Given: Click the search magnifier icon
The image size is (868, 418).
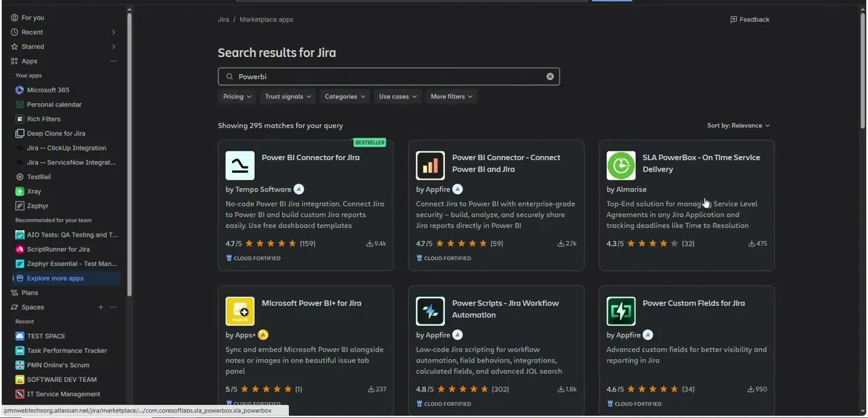Looking at the screenshot, I should click(x=229, y=77).
